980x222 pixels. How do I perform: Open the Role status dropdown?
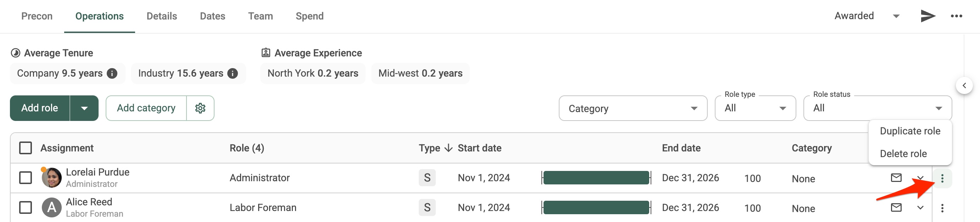tap(877, 109)
